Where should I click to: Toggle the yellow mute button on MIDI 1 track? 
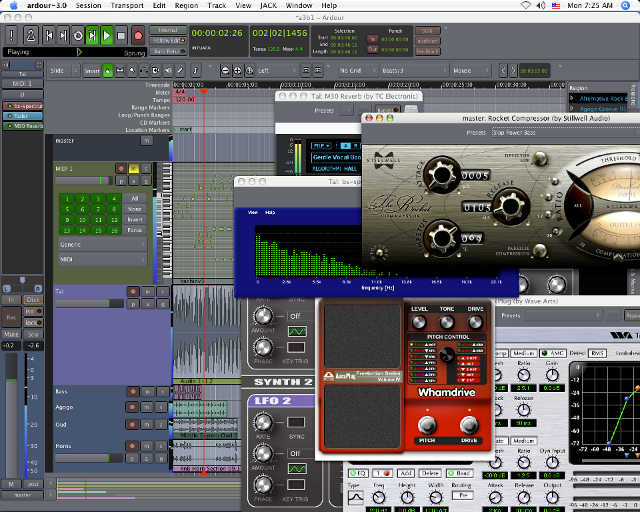(133, 168)
